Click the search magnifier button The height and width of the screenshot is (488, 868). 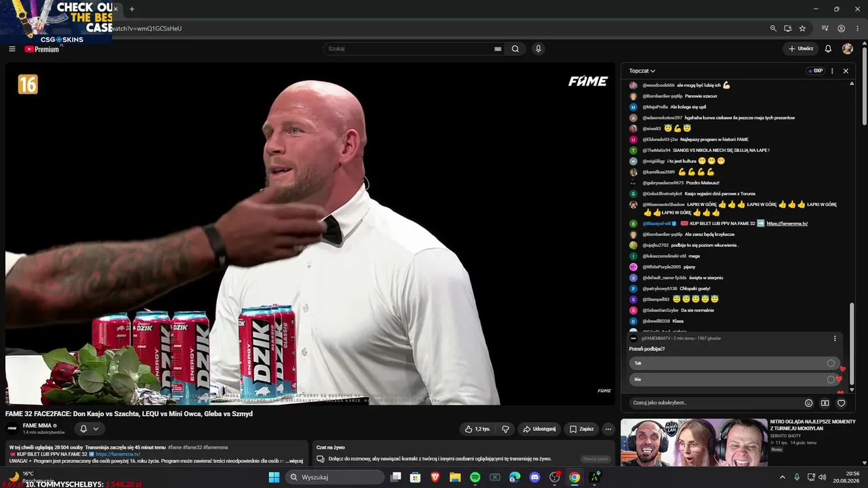pyautogui.click(x=515, y=49)
